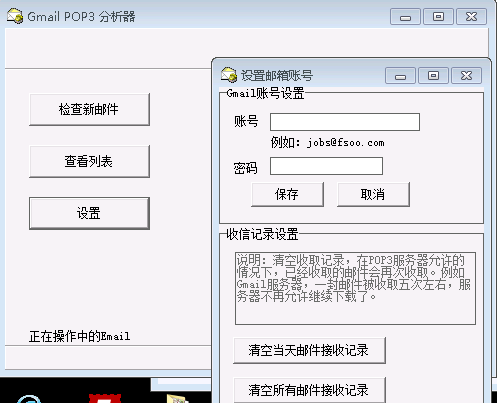Maximize the Gmail POP3 分析器 main window

coord(438,17)
